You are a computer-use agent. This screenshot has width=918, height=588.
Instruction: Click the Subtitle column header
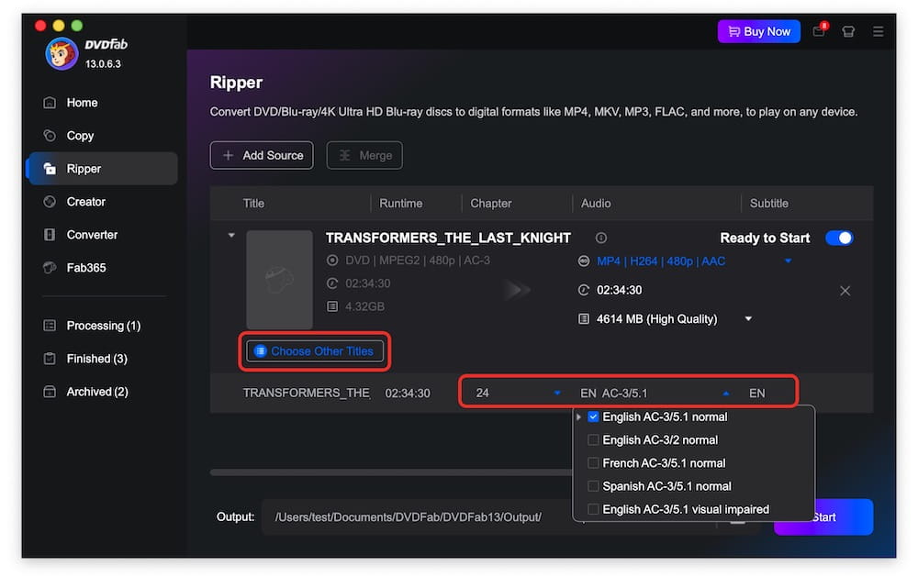(x=768, y=204)
